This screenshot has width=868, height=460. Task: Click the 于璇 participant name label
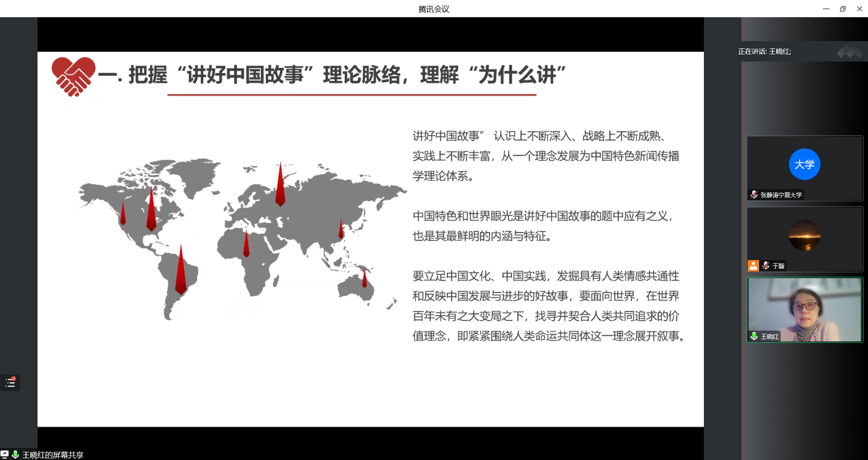coord(778,266)
